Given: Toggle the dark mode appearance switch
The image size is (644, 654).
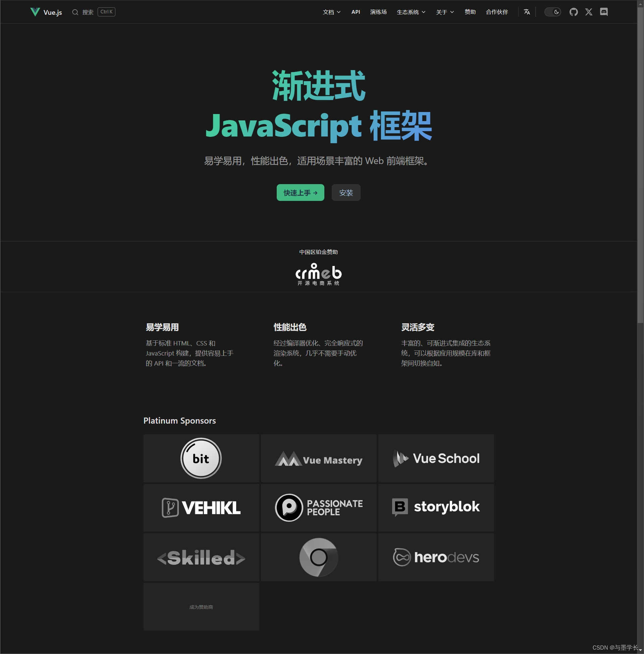Looking at the screenshot, I should 552,12.
